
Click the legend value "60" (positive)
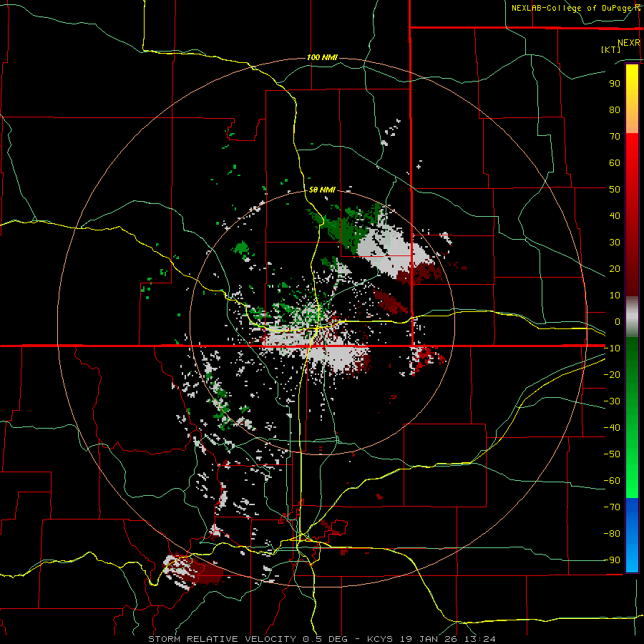click(615, 163)
